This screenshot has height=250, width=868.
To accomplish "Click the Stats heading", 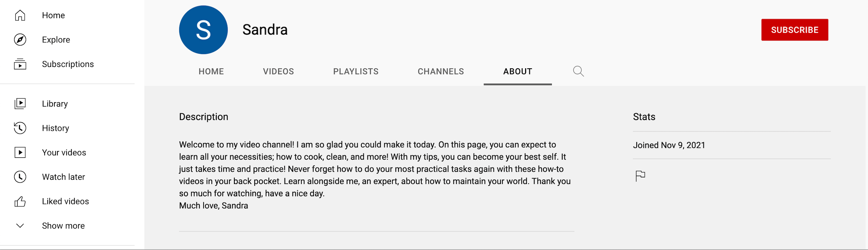I will (x=644, y=117).
